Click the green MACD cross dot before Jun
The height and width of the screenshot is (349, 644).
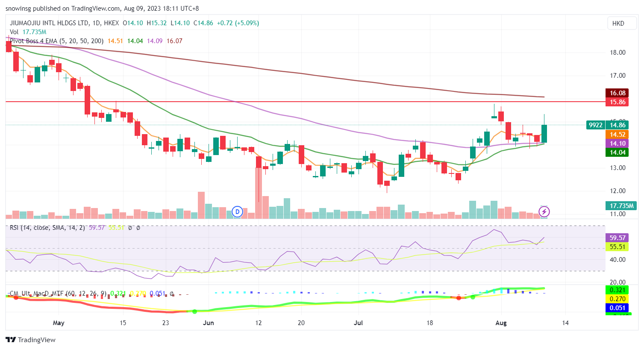tap(194, 311)
